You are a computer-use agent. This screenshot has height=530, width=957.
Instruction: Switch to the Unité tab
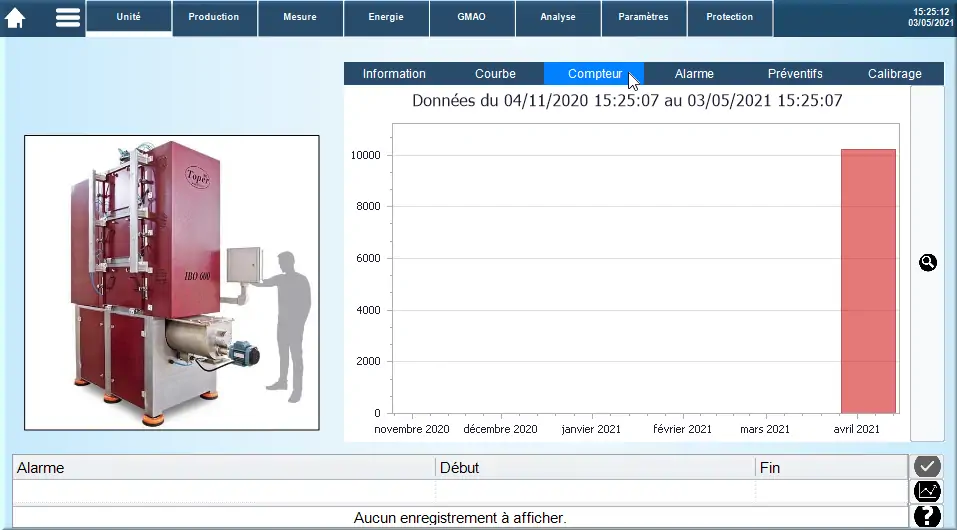click(x=128, y=17)
